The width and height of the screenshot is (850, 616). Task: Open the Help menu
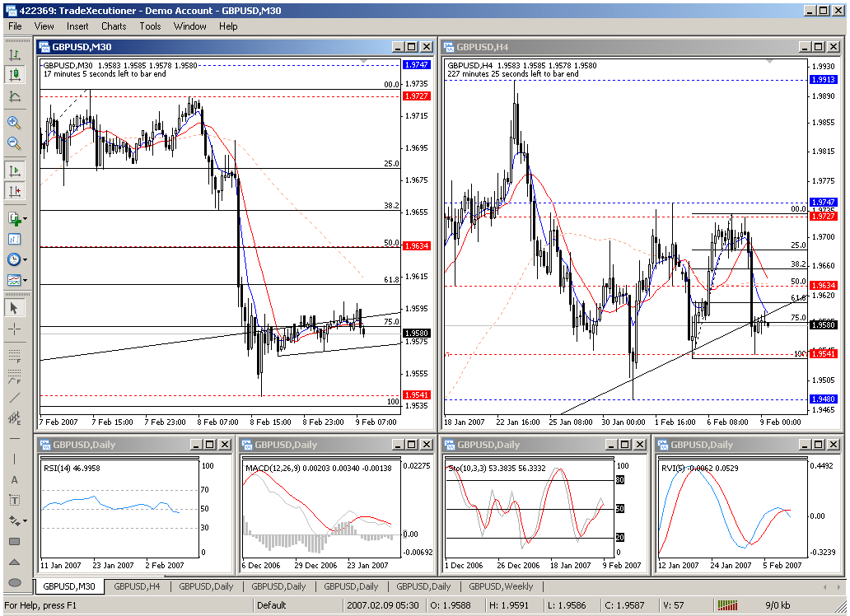[x=228, y=26]
